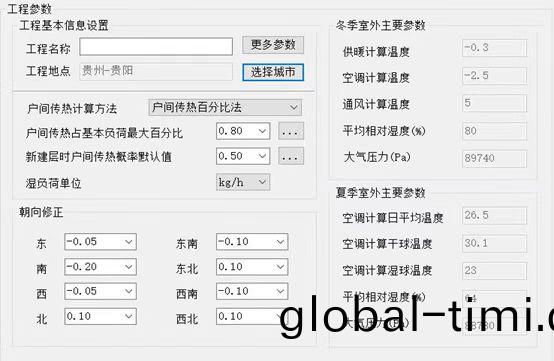This screenshot has width=554, height=361.
Task: Click the 空调计算日平均温度 value field
Action: pos(494,215)
